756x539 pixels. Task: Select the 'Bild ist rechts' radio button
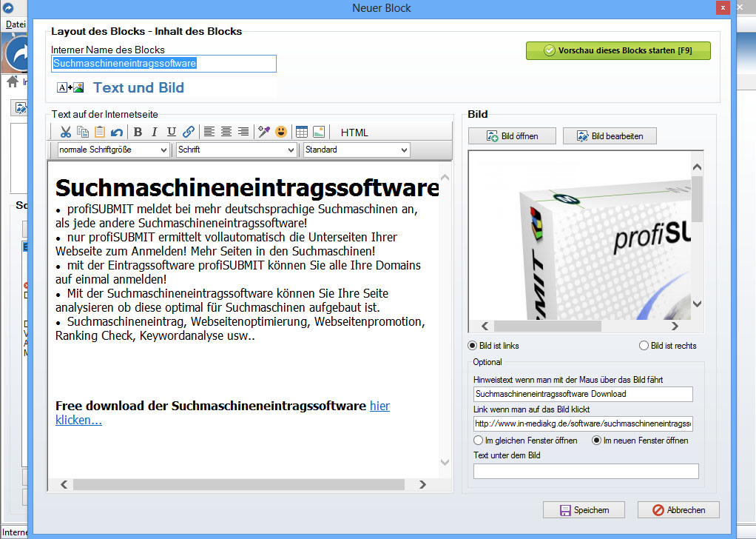(x=644, y=346)
